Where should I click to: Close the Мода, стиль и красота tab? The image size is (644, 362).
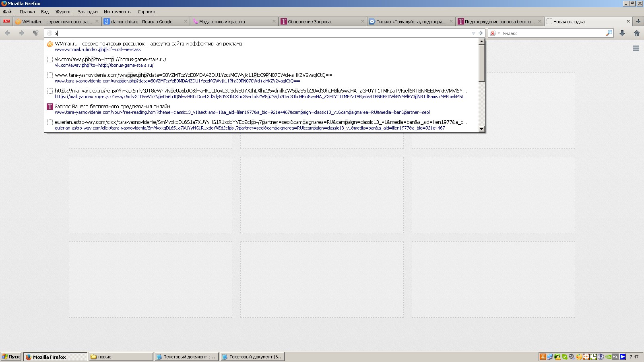274,21
